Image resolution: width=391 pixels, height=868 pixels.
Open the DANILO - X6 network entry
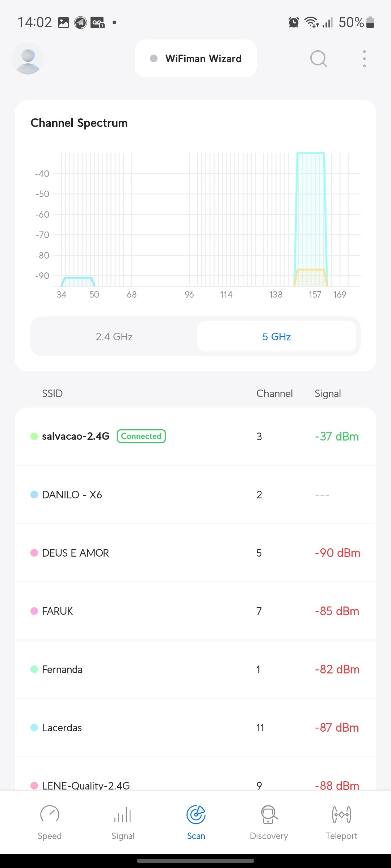pos(195,495)
